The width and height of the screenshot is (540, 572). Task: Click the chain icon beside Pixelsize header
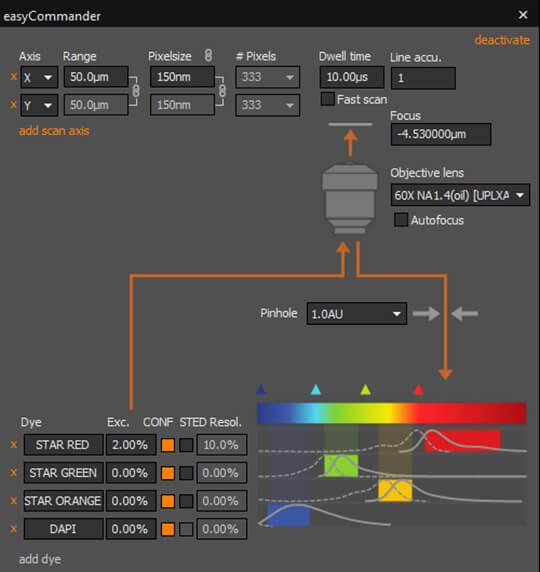tap(208, 55)
